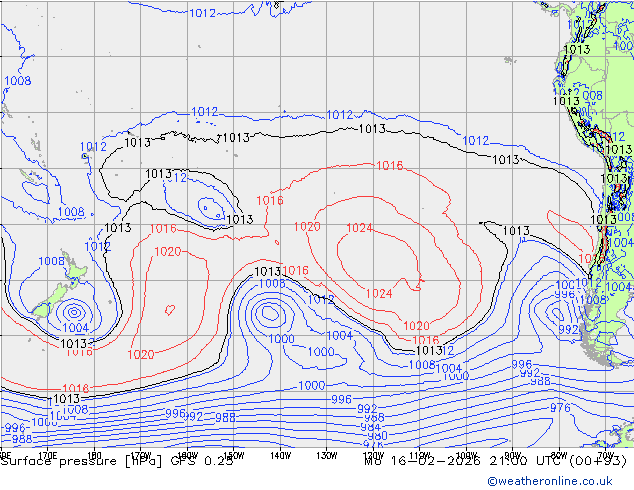634x490 pixels.
Task: Click the 130W longitude label
Action: tap(327, 456)
